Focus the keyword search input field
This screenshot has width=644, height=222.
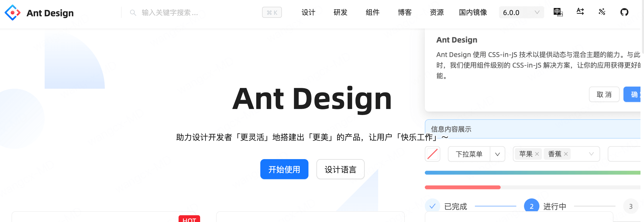click(x=196, y=13)
